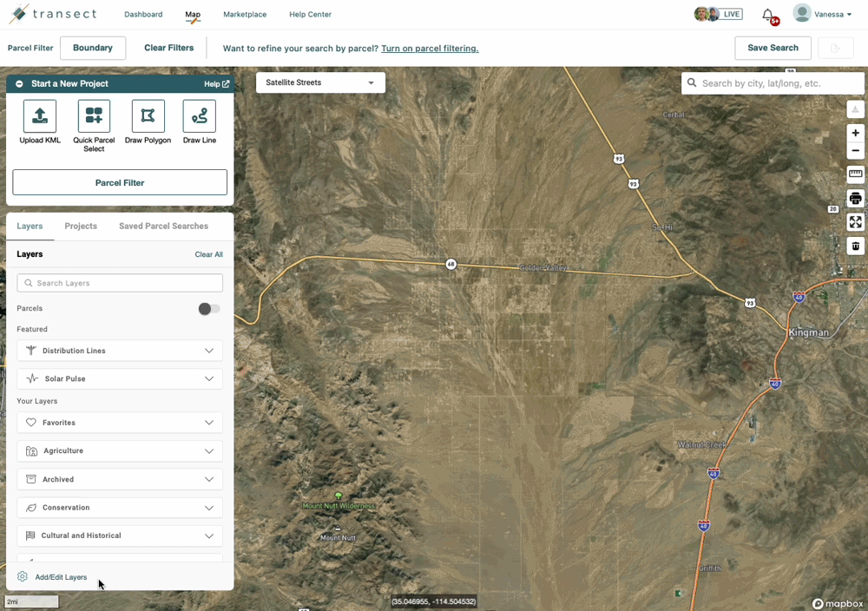The height and width of the screenshot is (611, 868).
Task: Zoom in the map with the plus button
Action: pos(855,133)
